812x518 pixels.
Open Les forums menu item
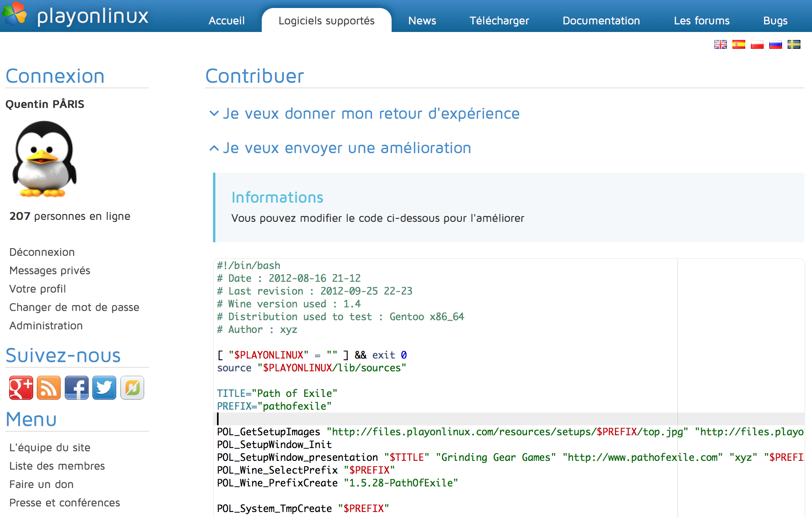click(x=701, y=21)
